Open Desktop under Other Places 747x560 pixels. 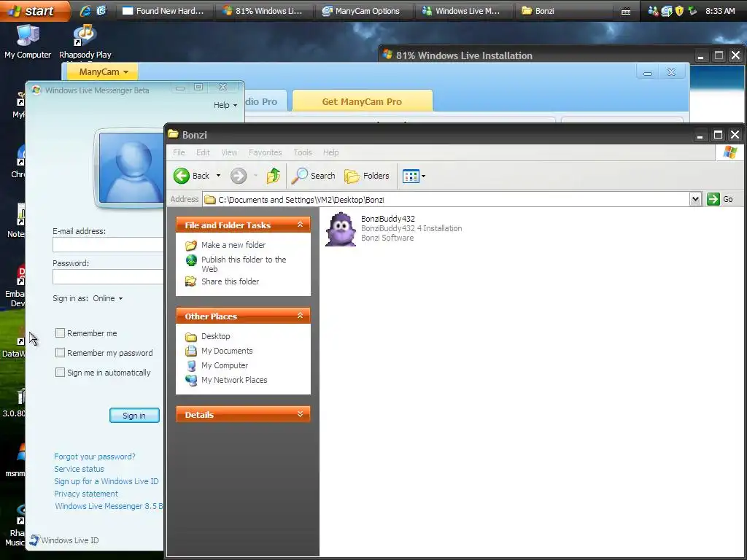[x=215, y=336]
